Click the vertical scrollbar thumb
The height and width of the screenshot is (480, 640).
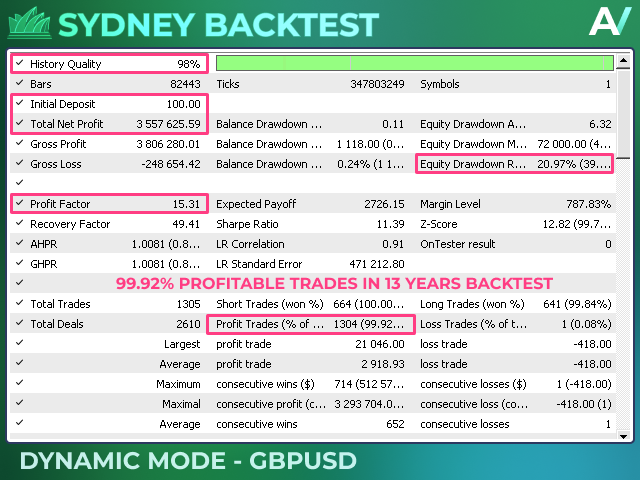(623, 114)
